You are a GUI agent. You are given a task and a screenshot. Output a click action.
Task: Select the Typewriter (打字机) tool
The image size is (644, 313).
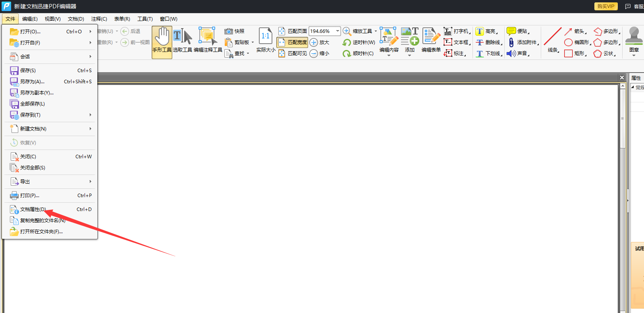click(457, 31)
